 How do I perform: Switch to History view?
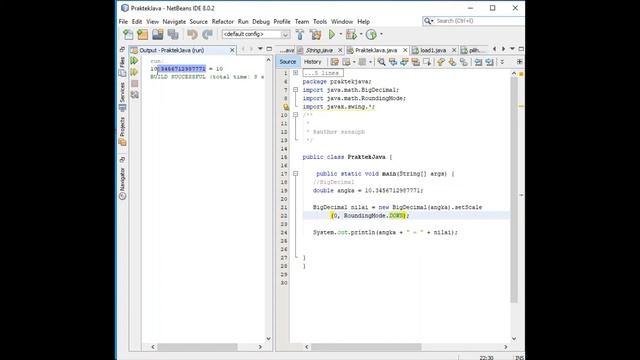point(313,62)
